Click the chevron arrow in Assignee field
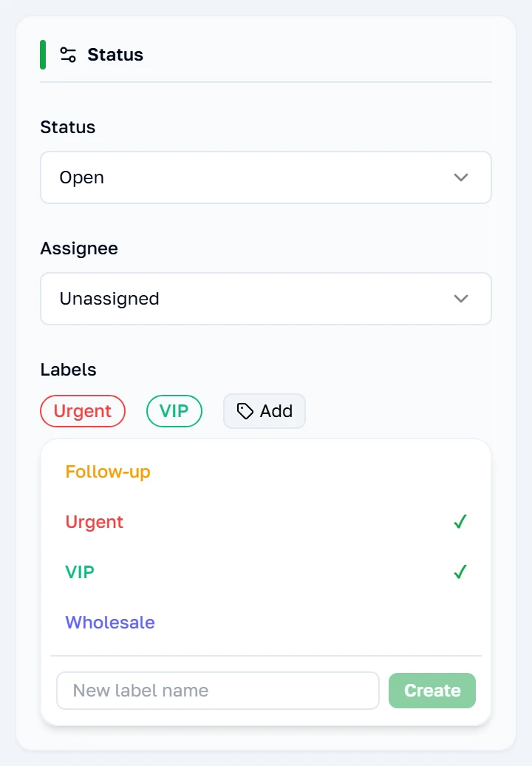532x766 pixels. coord(461,299)
